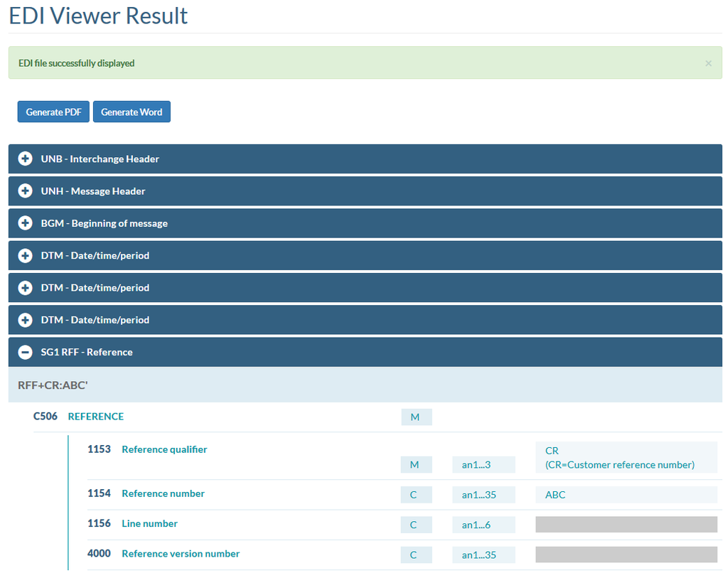Collapse SG1 RFF Reference minus icon
The image size is (728, 578).
click(25, 352)
